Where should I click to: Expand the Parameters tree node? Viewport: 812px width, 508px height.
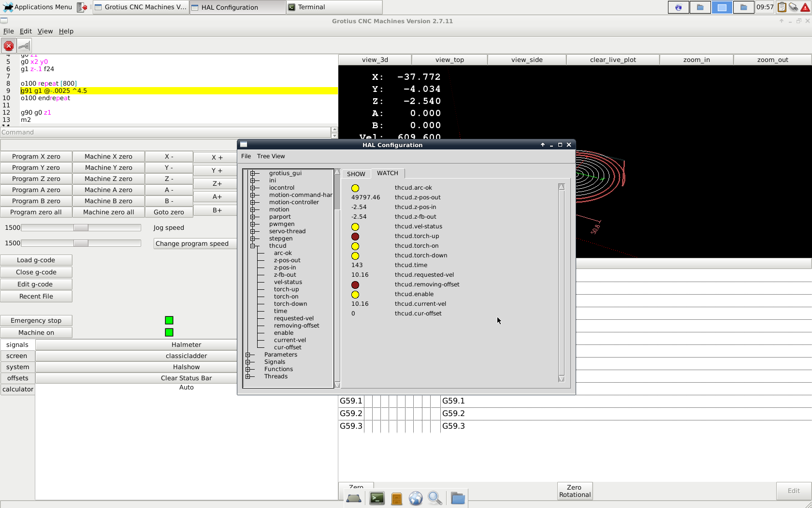pyautogui.click(x=247, y=355)
